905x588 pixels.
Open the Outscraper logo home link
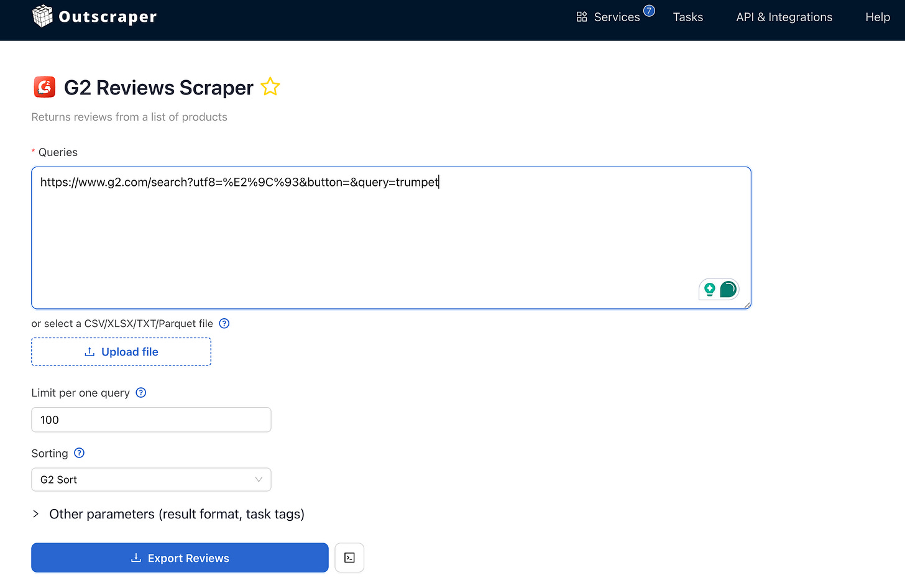[x=94, y=17]
